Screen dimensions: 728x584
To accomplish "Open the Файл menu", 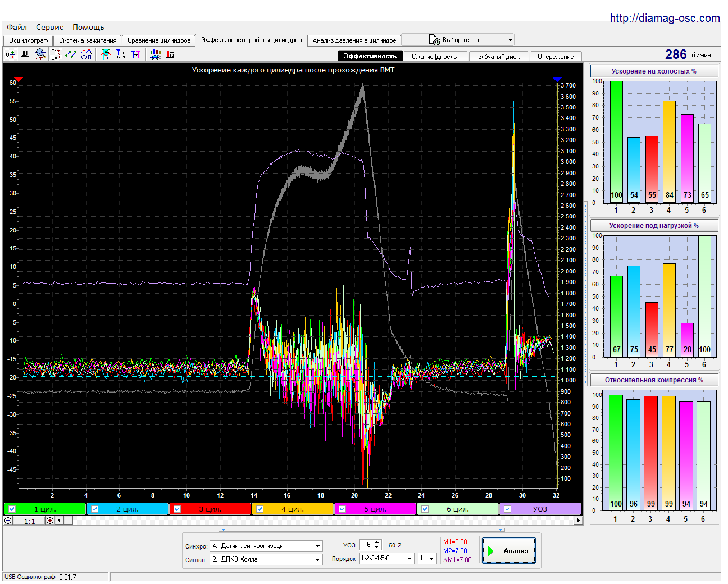I will (x=17, y=27).
